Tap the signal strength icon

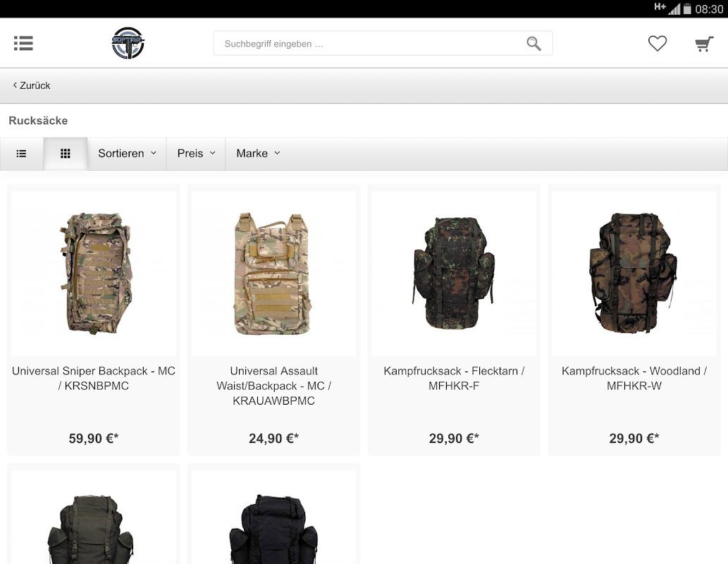pos(674,8)
